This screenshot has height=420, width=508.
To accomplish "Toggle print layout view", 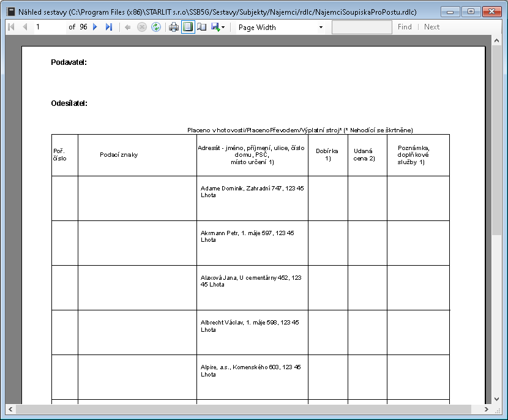I will click(188, 27).
